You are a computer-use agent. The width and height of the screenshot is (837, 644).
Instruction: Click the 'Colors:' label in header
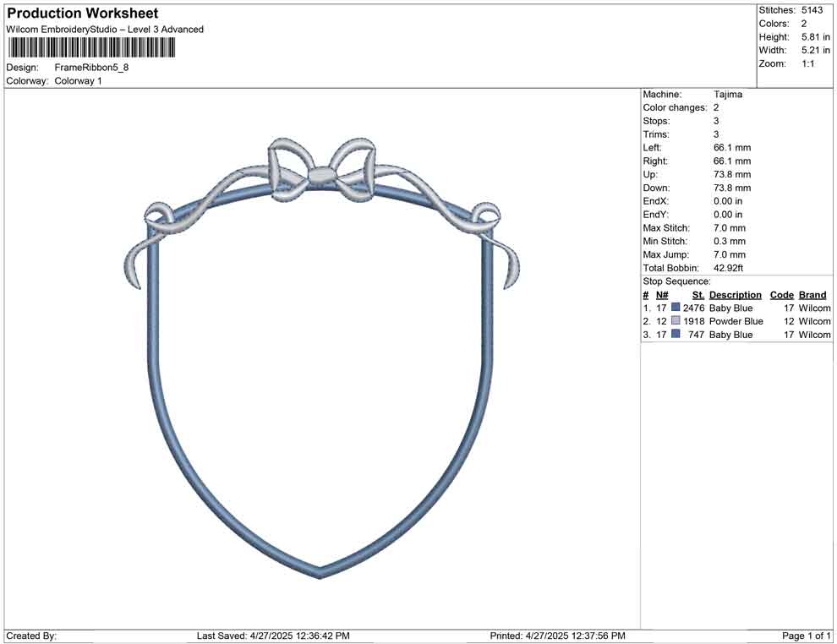(x=774, y=24)
